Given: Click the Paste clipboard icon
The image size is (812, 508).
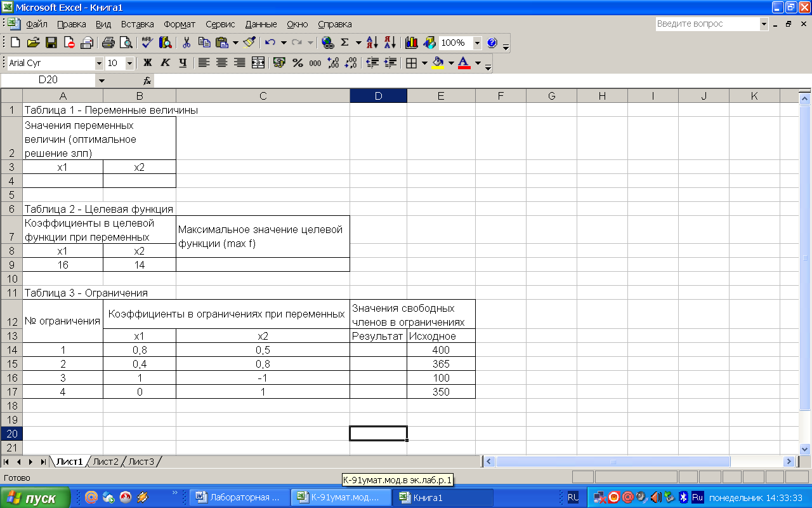Looking at the screenshot, I should point(222,43).
